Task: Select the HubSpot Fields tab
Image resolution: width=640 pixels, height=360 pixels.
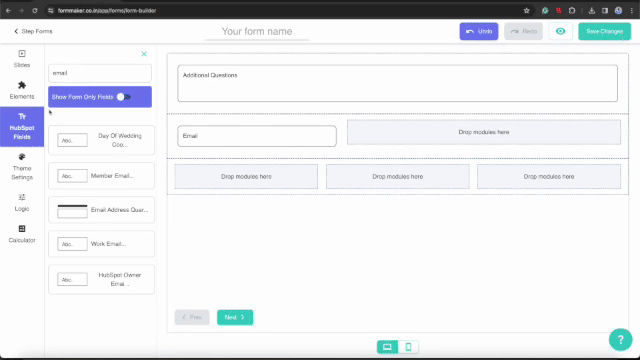Action: (22, 127)
